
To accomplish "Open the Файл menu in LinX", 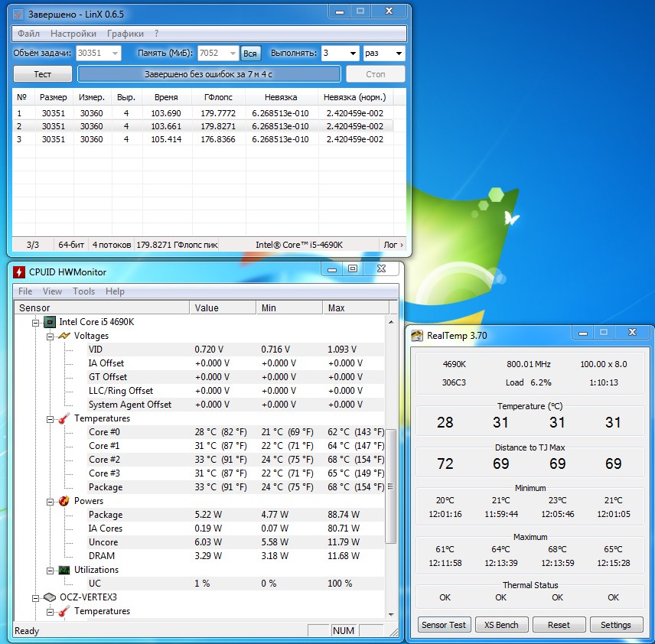I will 28,34.
